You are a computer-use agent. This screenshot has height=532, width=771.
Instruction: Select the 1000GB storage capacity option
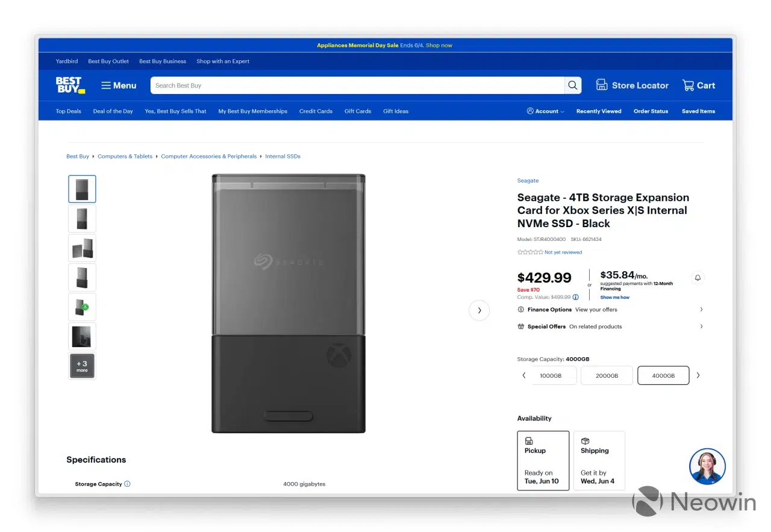coord(551,375)
